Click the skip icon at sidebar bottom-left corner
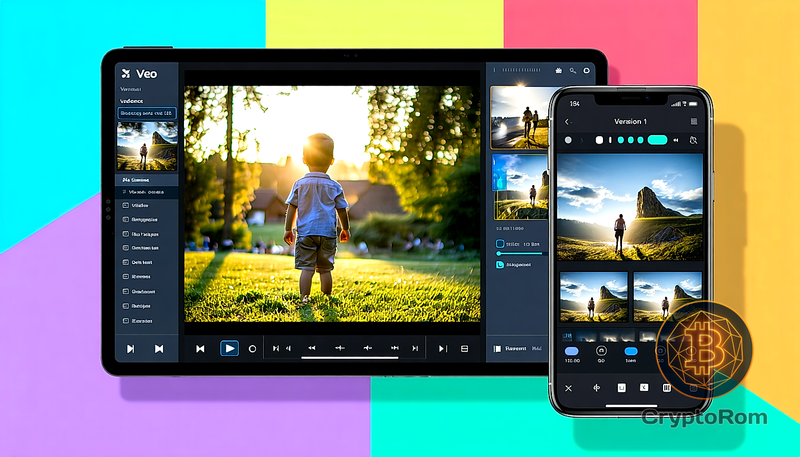800x457 pixels. click(130, 348)
